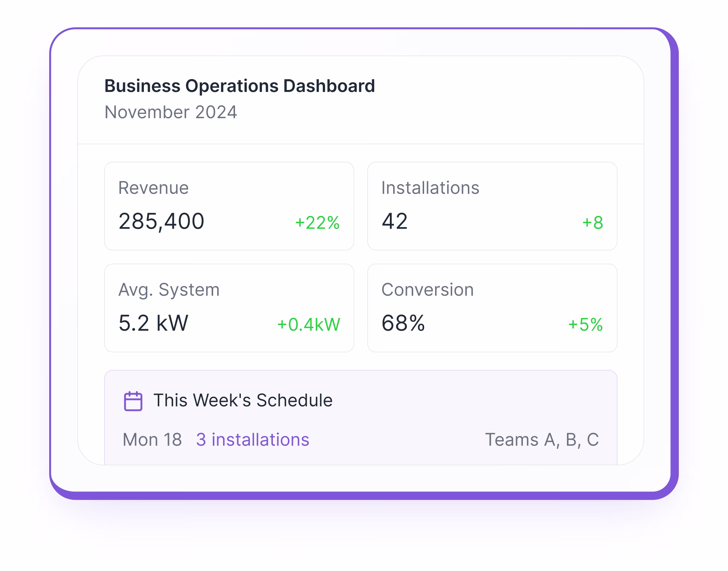Click the Teams A, B, C label
Image resolution: width=728 pixels, height=571 pixels.
click(542, 439)
